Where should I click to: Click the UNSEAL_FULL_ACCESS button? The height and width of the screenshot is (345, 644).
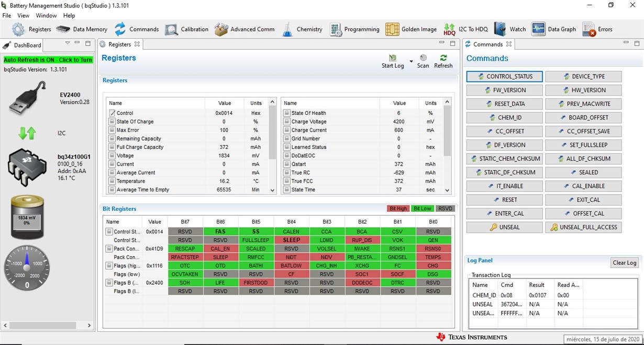tap(583, 227)
